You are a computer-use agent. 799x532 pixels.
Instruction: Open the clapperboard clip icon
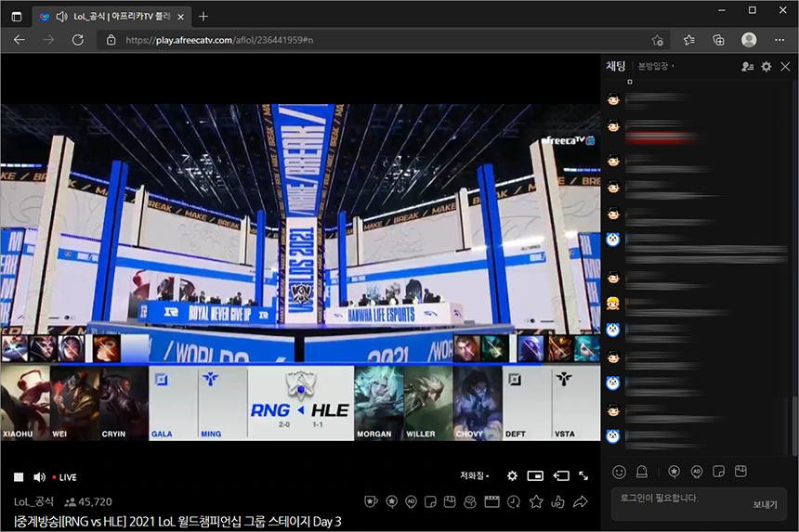[491, 502]
